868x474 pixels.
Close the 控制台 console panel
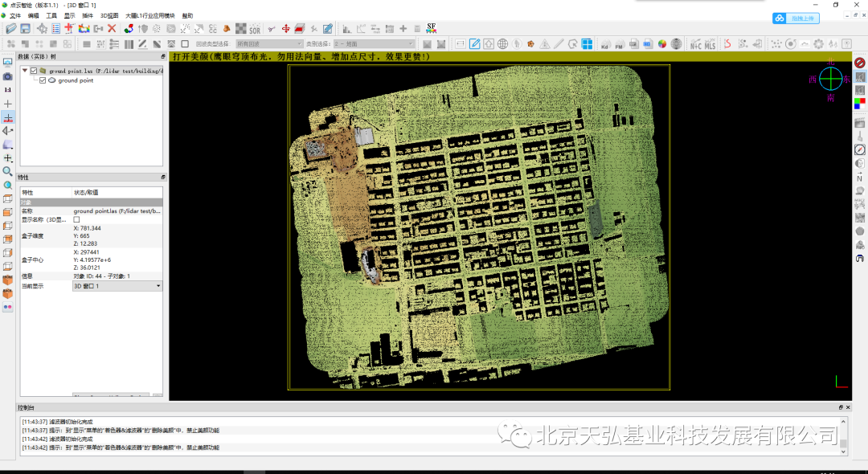point(848,407)
